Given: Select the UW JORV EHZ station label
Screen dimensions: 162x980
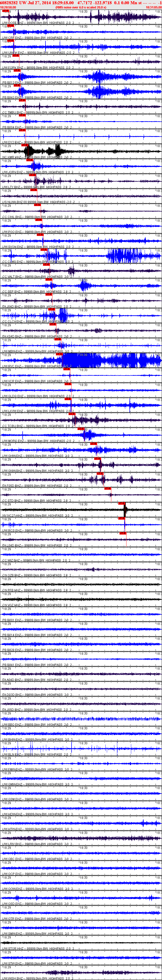Looking at the screenshot, I should click(x=38, y=172).
